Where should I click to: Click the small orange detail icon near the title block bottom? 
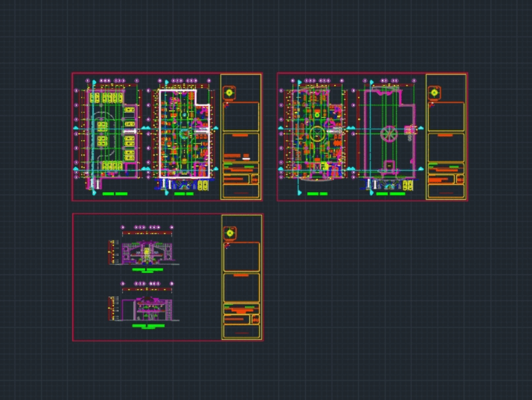pos(254,179)
